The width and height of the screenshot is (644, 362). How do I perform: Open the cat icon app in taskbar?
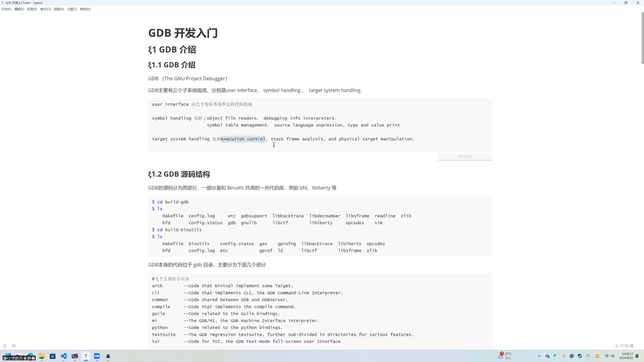108,356
